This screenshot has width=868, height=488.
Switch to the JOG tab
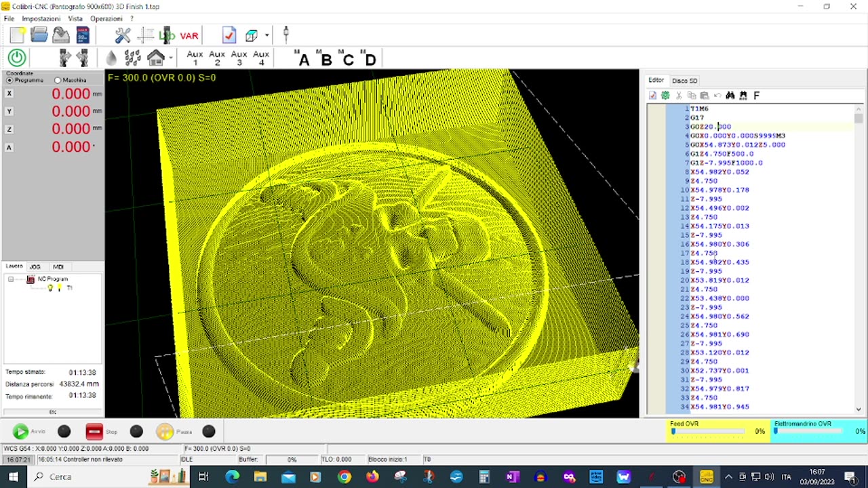[35, 266]
